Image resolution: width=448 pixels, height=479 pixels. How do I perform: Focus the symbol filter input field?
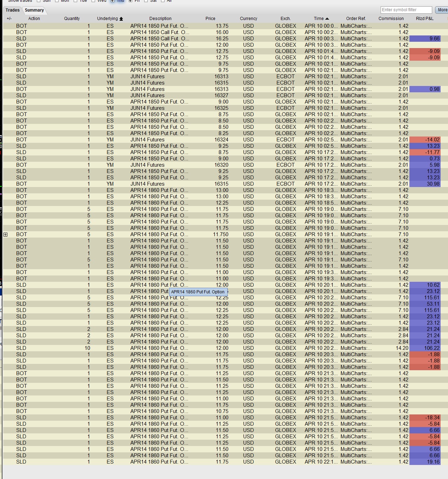(406, 10)
